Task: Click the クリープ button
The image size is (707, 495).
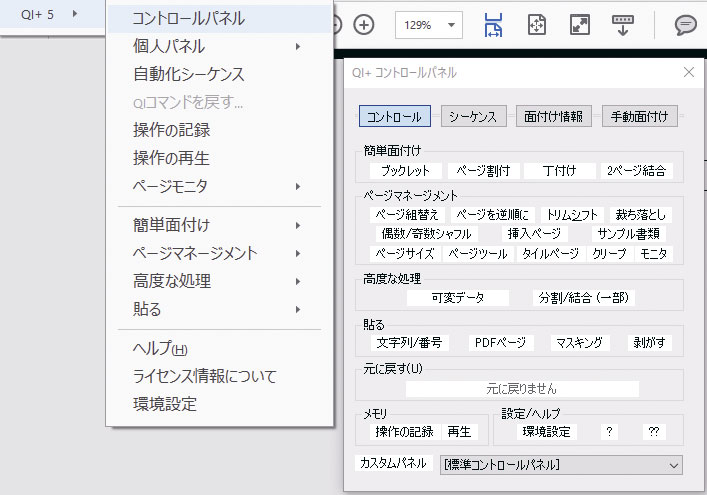Action: (609, 254)
